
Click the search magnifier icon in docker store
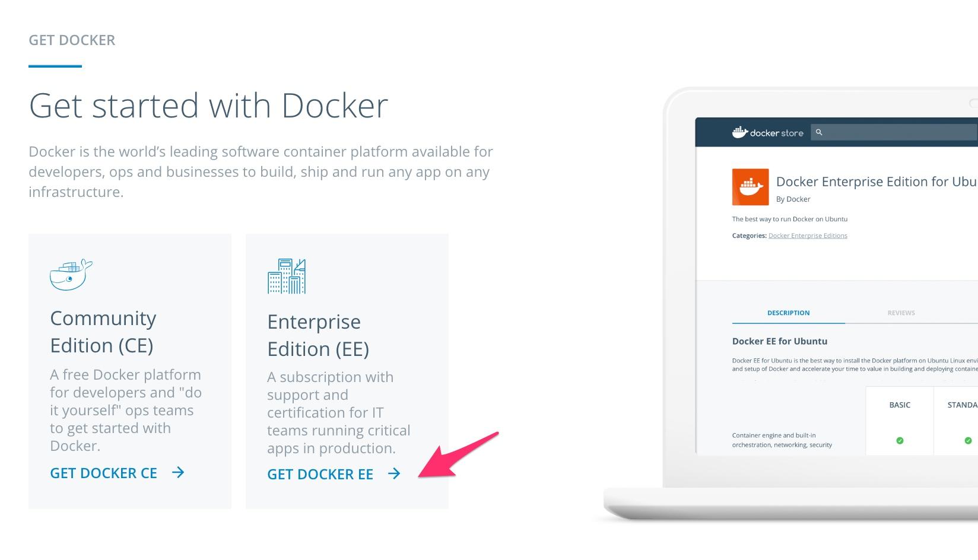(819, 132)
